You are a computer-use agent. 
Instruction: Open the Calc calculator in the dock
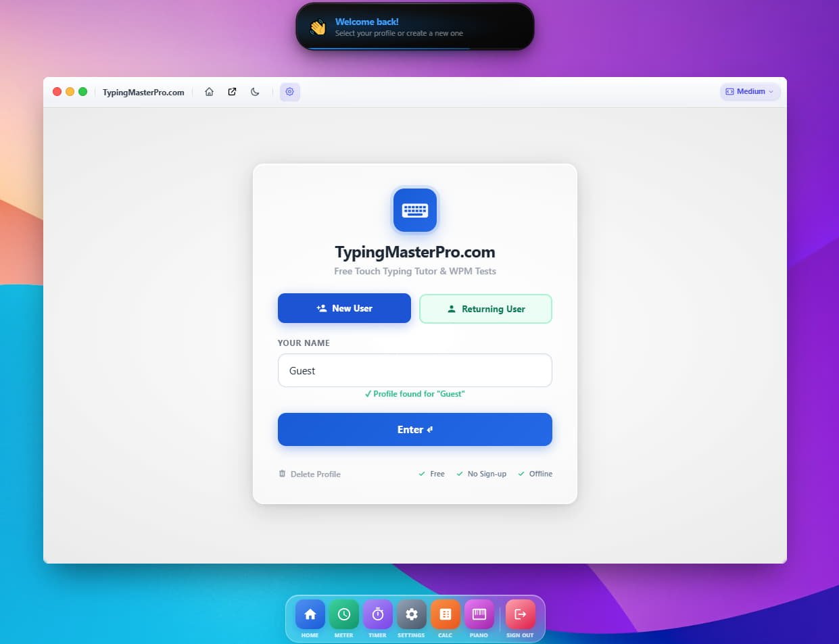[446, 614]
